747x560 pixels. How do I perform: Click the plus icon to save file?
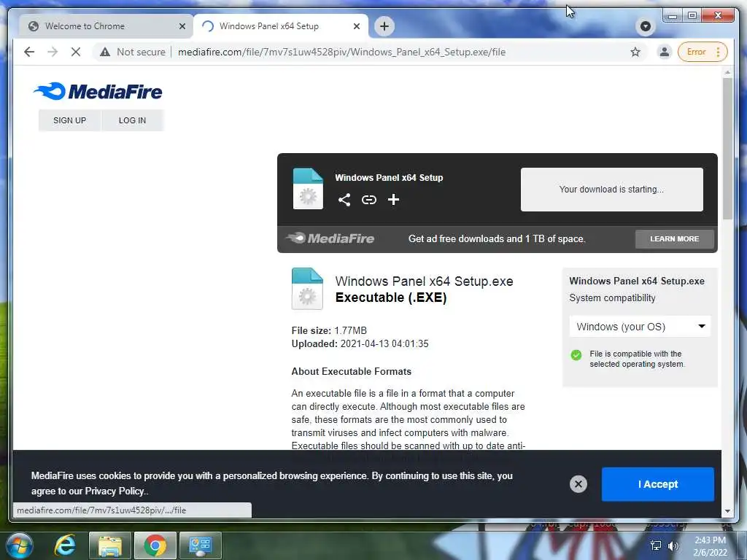(x=393, y=200)
